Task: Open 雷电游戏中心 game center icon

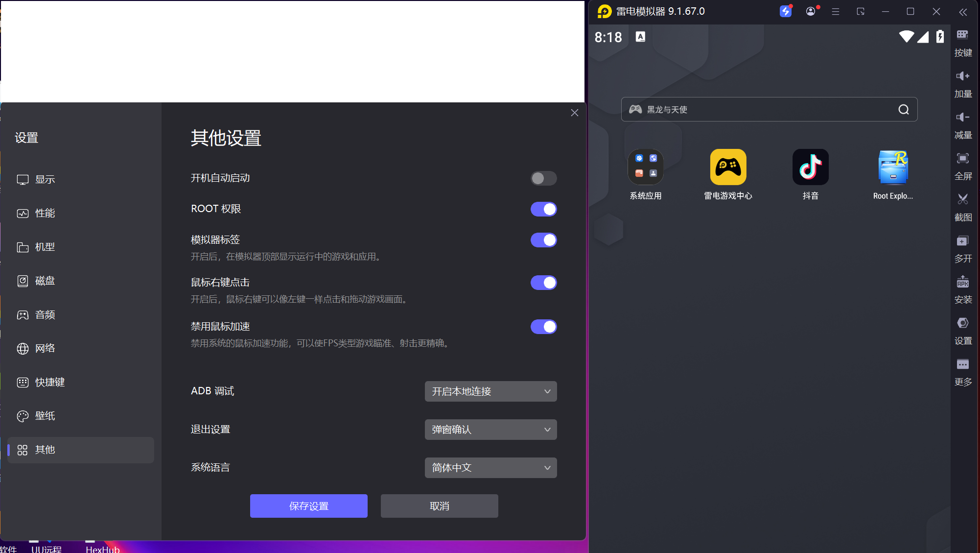Action: coord(728,168)
